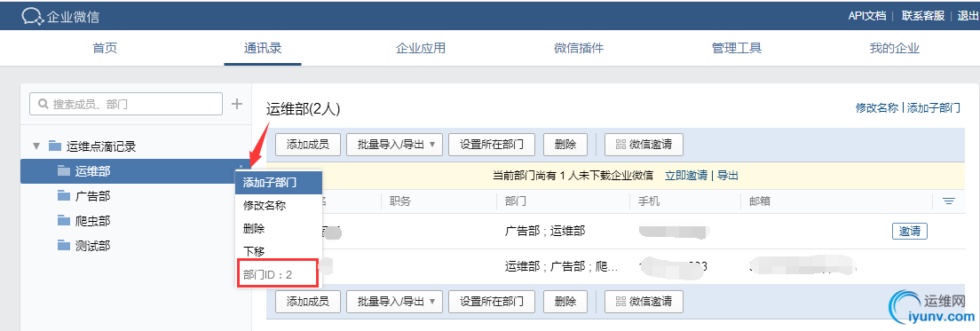Click the folder icon of 爬虫部
The height and width of the screenshot is (331, 980).
(64, 220)
